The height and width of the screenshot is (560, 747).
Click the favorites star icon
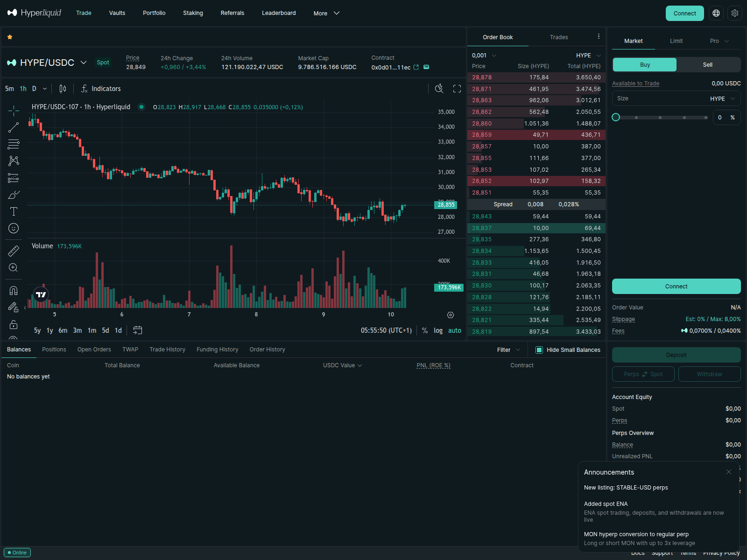[x=10, y=37]
